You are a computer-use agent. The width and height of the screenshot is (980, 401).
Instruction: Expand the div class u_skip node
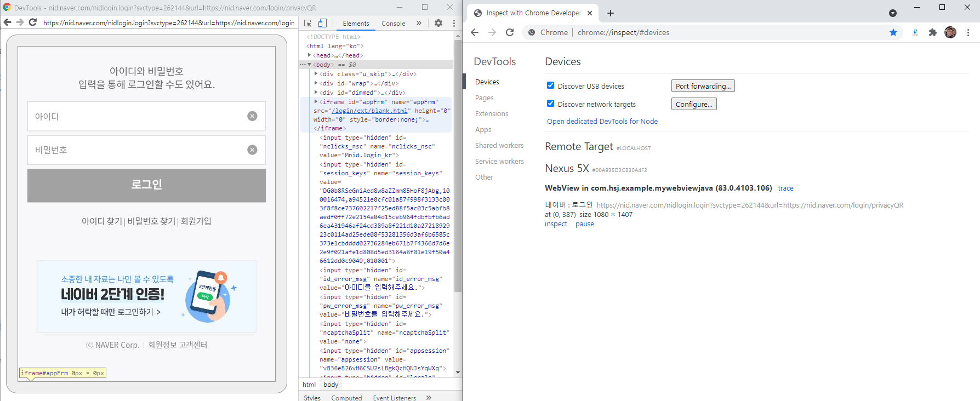click(x=316, y=74)
